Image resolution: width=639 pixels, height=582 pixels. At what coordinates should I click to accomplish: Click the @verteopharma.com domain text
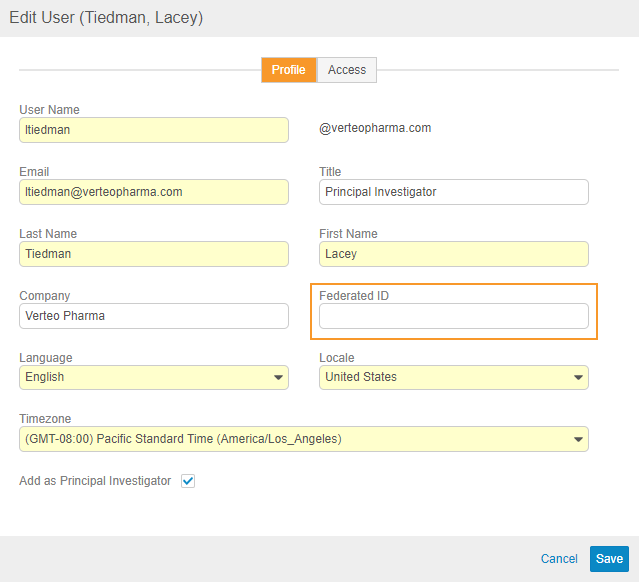(x=375, y=128)
